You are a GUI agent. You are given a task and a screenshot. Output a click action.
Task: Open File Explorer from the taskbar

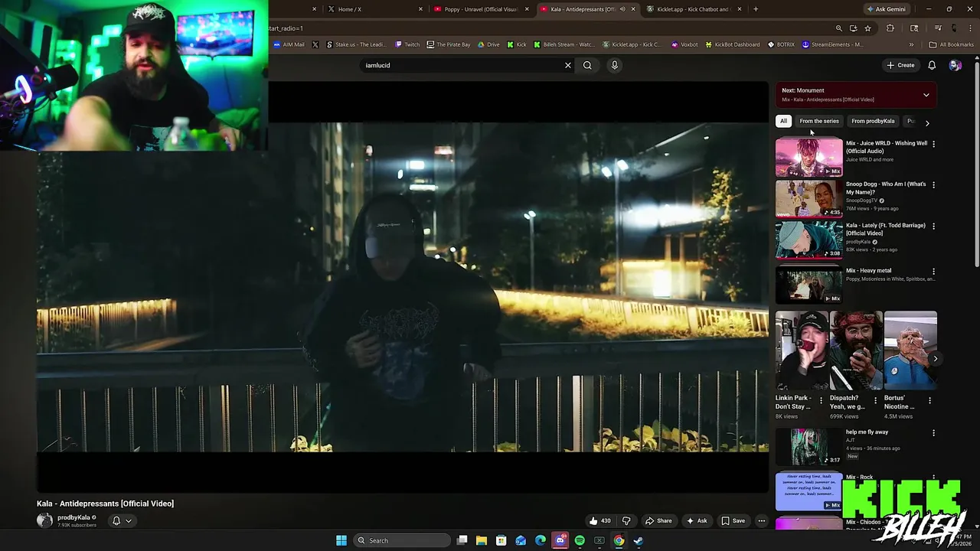pyautogui.click(x=482, y=540)
